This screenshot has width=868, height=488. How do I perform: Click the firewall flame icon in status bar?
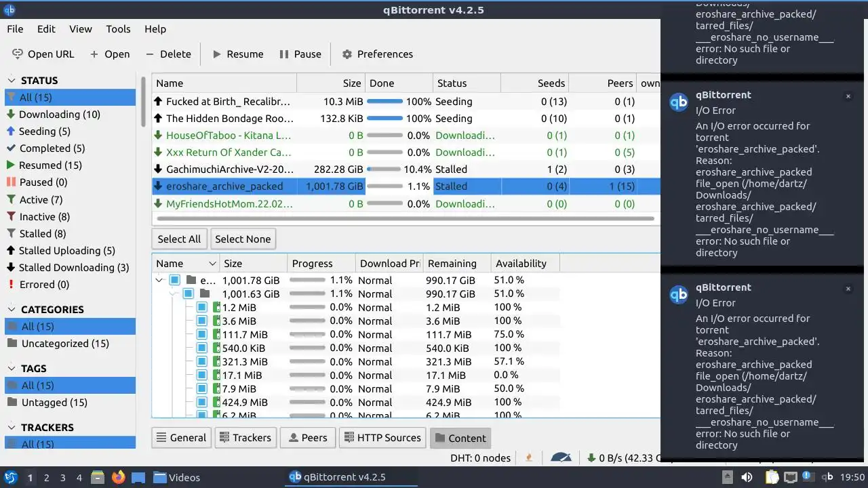[529, 458]
